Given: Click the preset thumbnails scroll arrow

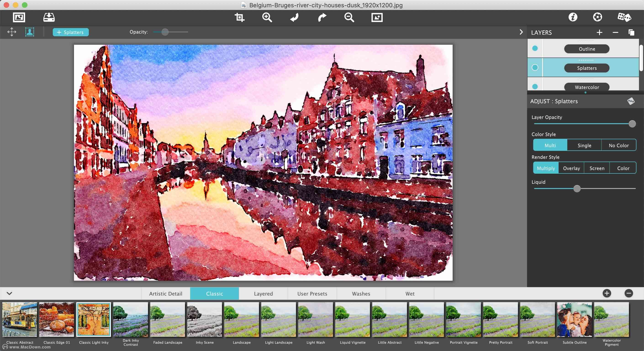Looking at the screenshot, I should (10, 293).
